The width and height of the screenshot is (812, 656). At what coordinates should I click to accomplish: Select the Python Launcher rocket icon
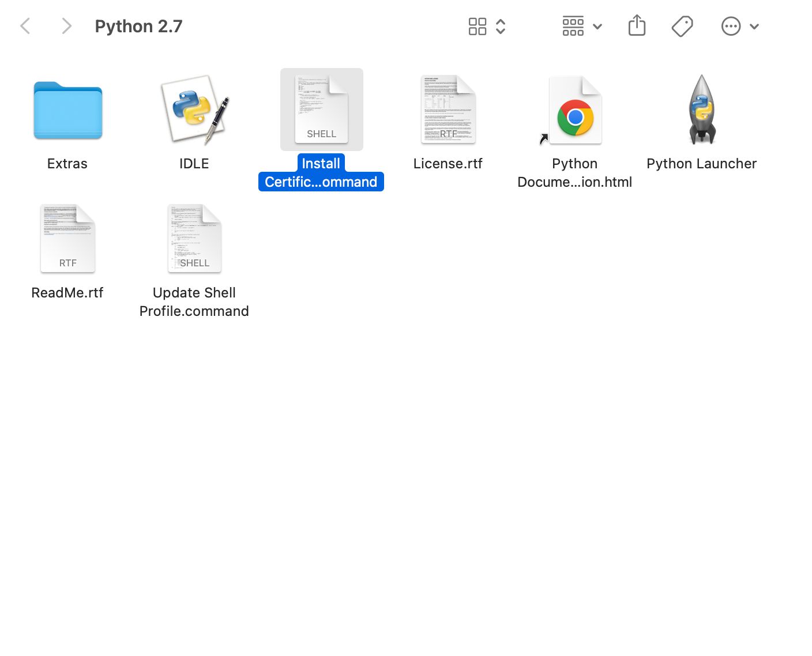(702, 110)
